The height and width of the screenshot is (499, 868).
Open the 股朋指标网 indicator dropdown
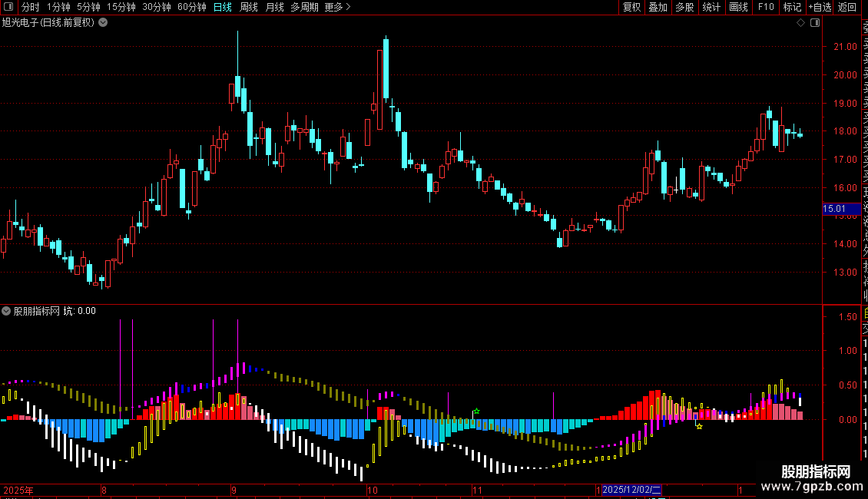tap(6, 311)
